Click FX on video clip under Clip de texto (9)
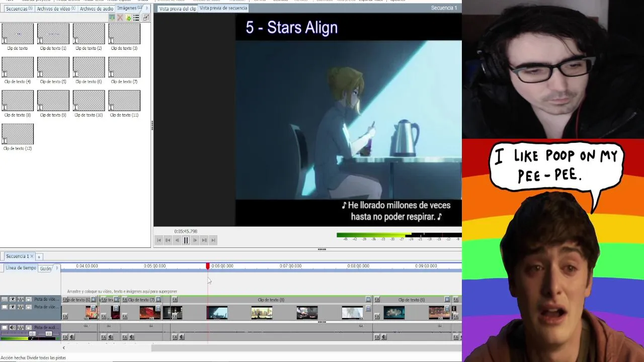The width and height of the screenshot is (644, 362). [377, 316]
